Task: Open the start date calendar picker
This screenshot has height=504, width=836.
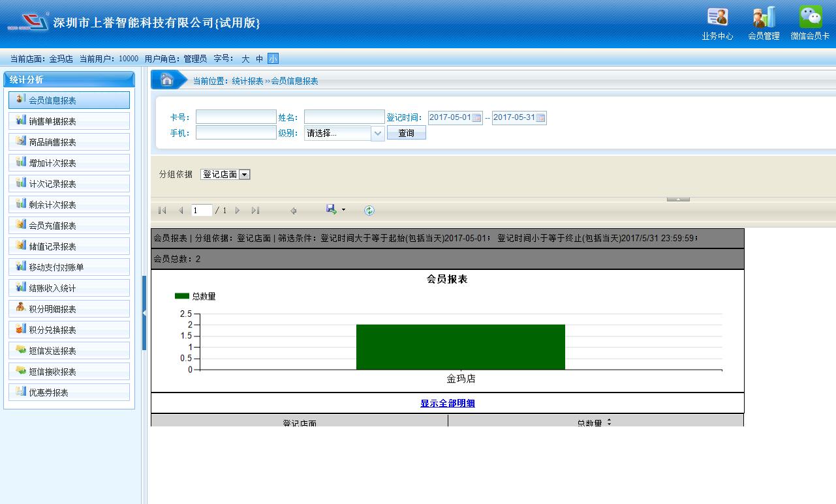Action: pyautogui.click(x=476, y=118)
